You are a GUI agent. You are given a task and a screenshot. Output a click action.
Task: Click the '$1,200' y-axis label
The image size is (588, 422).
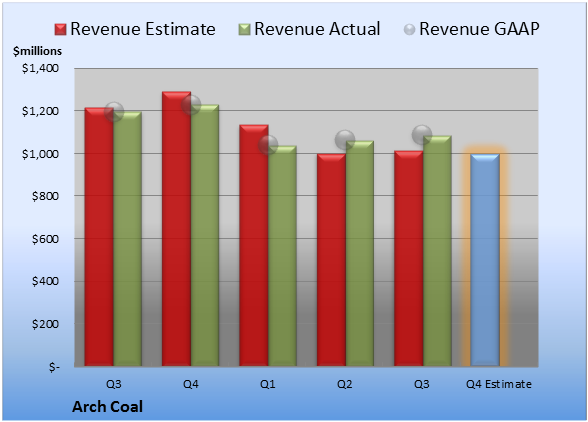pos(40,111)
